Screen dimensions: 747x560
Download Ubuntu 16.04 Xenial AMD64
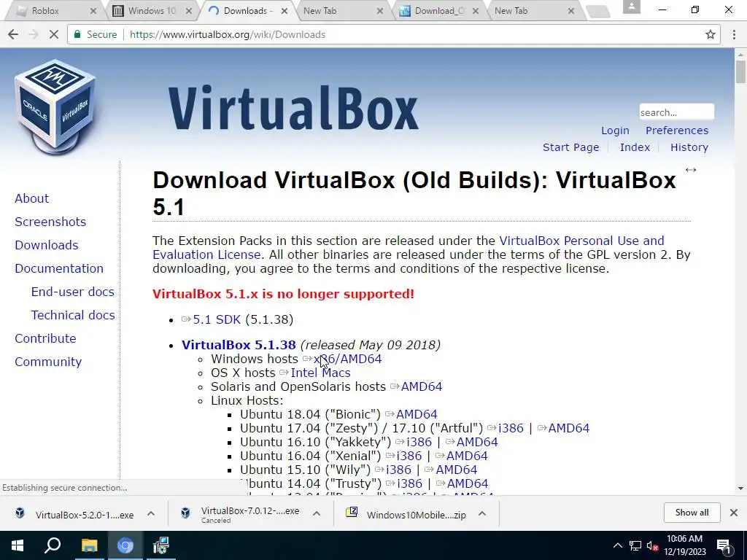tap(467, 456)
